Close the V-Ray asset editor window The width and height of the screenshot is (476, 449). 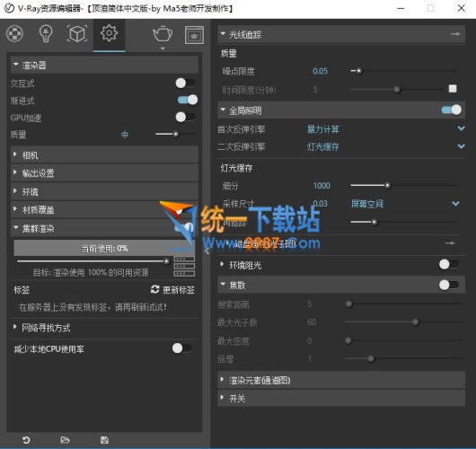pyautogui.click(x=461, y=8)
